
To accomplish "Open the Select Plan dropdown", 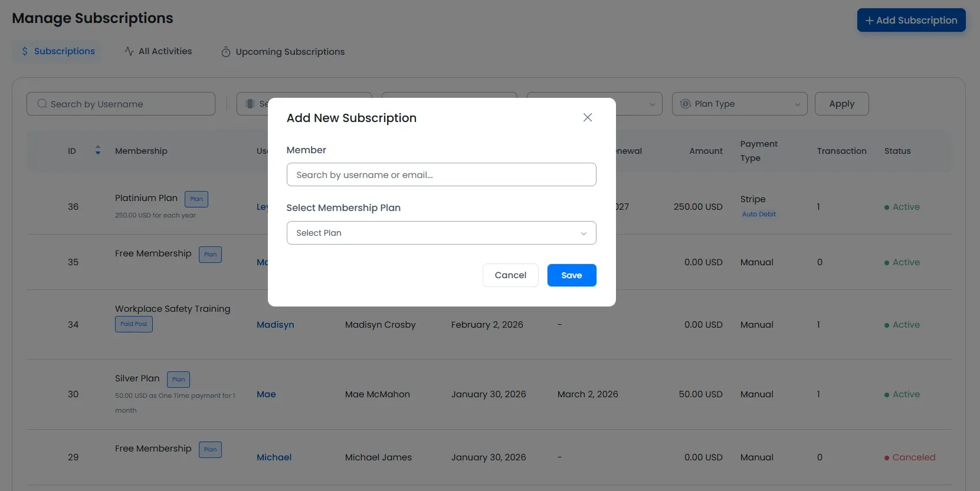I will 441,233.
